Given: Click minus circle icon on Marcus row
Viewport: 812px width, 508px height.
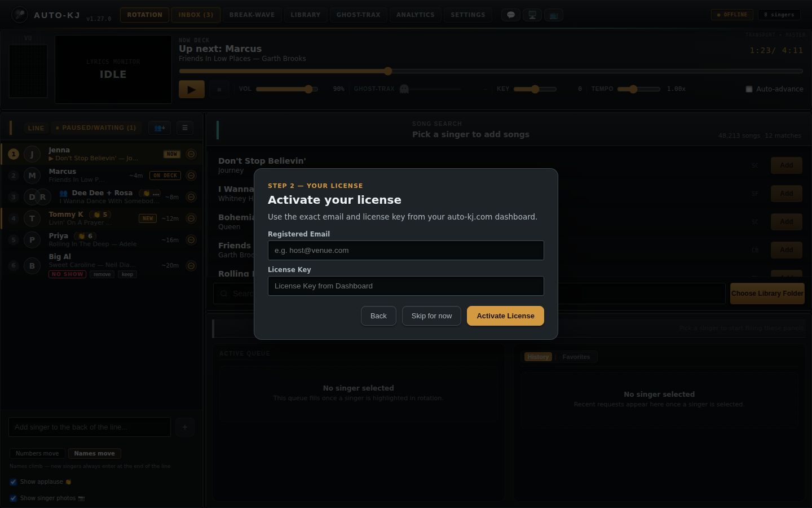Looking at the screenshot, I should pos(191,176).
